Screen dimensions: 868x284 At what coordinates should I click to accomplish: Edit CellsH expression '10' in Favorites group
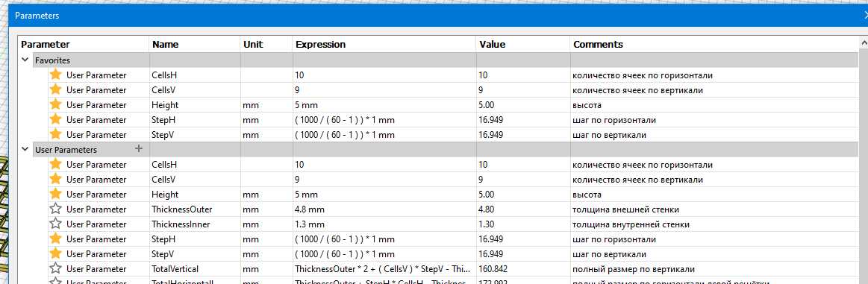[384, 75]
